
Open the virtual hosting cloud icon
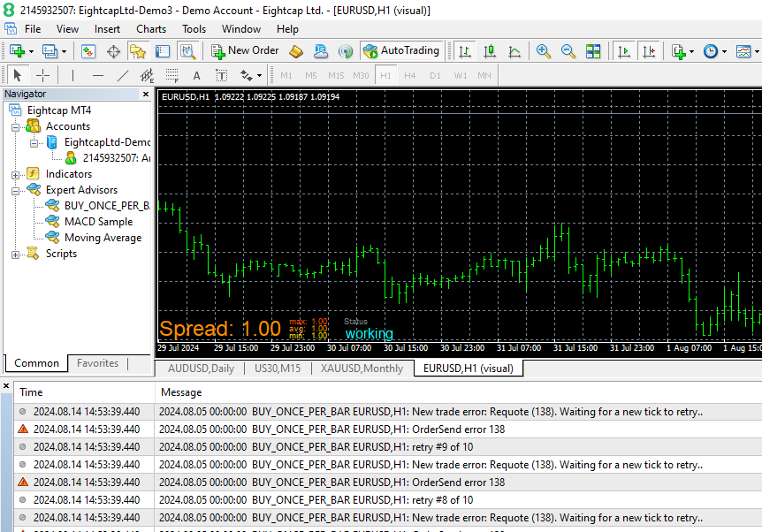pyautogui.click(x=321, y=51)
